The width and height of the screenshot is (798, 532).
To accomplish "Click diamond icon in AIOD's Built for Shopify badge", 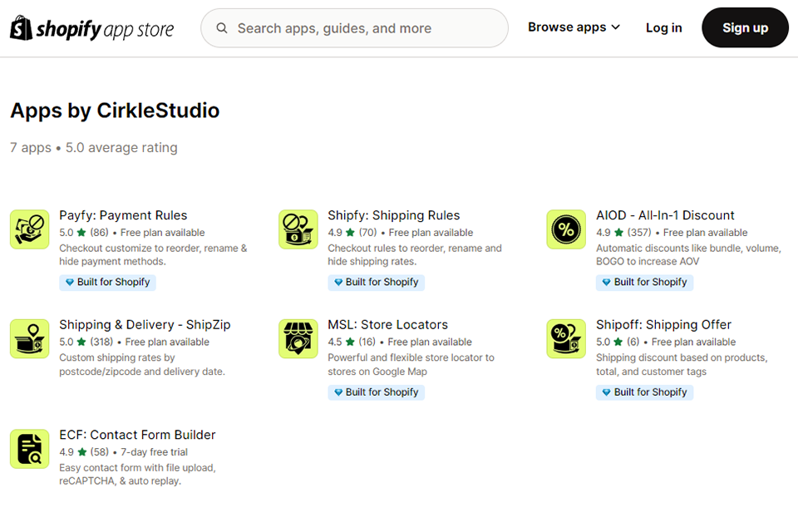I will [x=606, y=282].
